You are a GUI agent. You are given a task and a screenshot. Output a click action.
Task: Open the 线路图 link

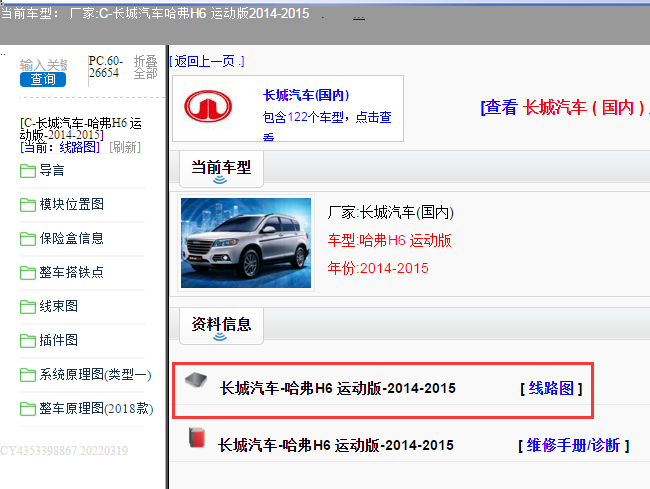coord(551,389)
